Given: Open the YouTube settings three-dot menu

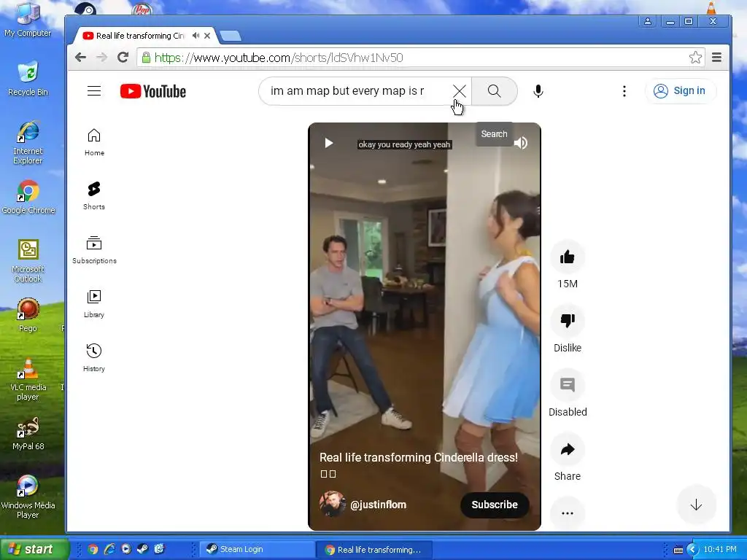Looking at the screenshot, I should pos(624,91).
